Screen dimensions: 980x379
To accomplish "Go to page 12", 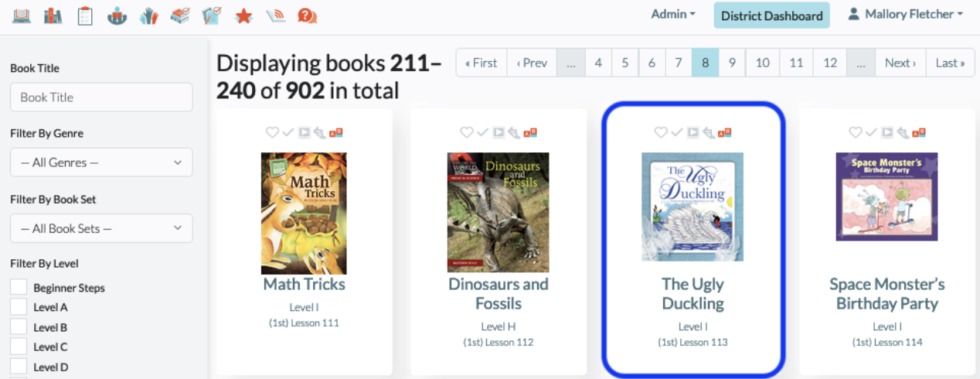I will point(830,63).
